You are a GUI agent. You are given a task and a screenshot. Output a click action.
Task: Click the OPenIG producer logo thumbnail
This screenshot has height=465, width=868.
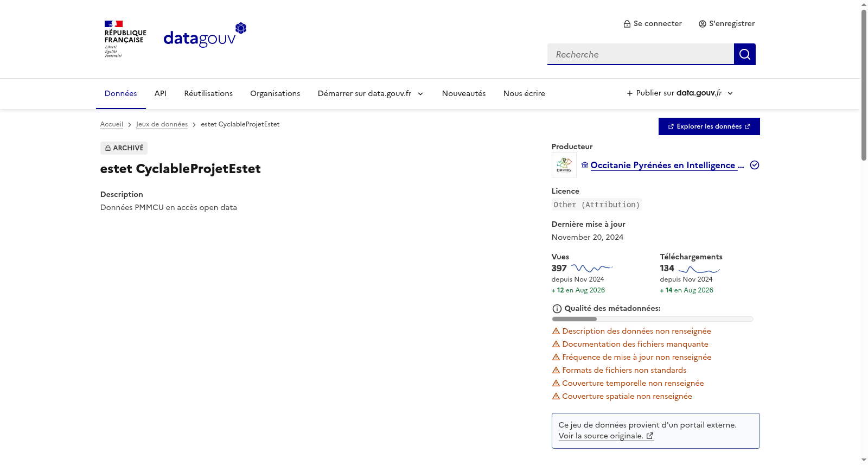pyautogui.click(x=564, y=165)
